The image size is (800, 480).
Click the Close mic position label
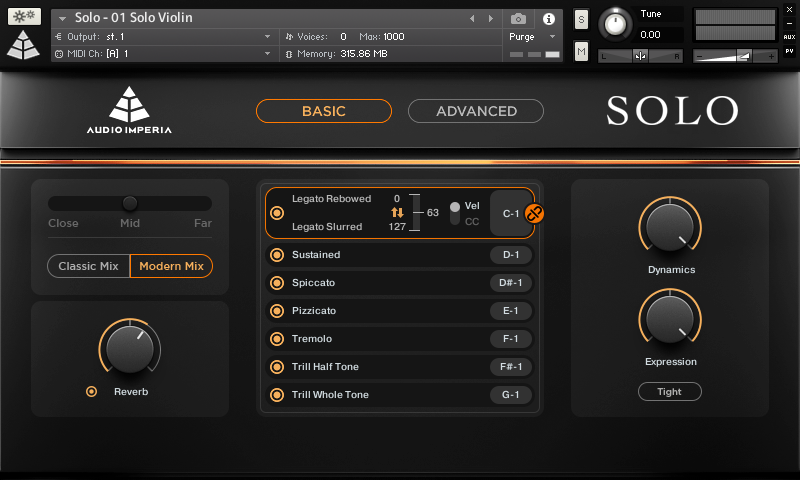pyautogui.click(x=63, y=223)
